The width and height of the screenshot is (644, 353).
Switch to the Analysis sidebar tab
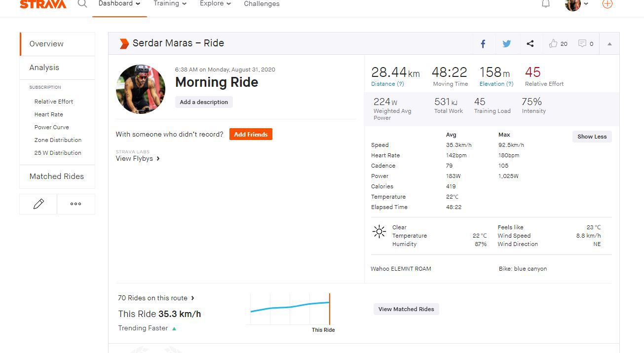coord(44,68)
